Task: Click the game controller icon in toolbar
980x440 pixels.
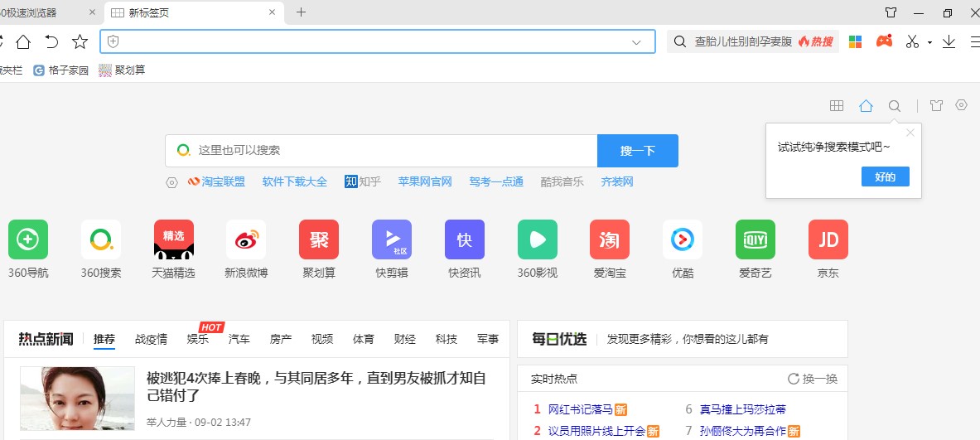Action: [x=885, y=41]
